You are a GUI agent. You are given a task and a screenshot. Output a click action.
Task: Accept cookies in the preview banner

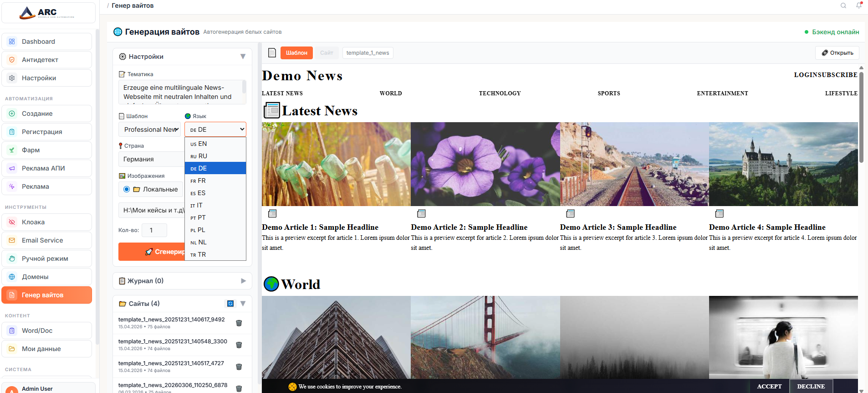769,386
